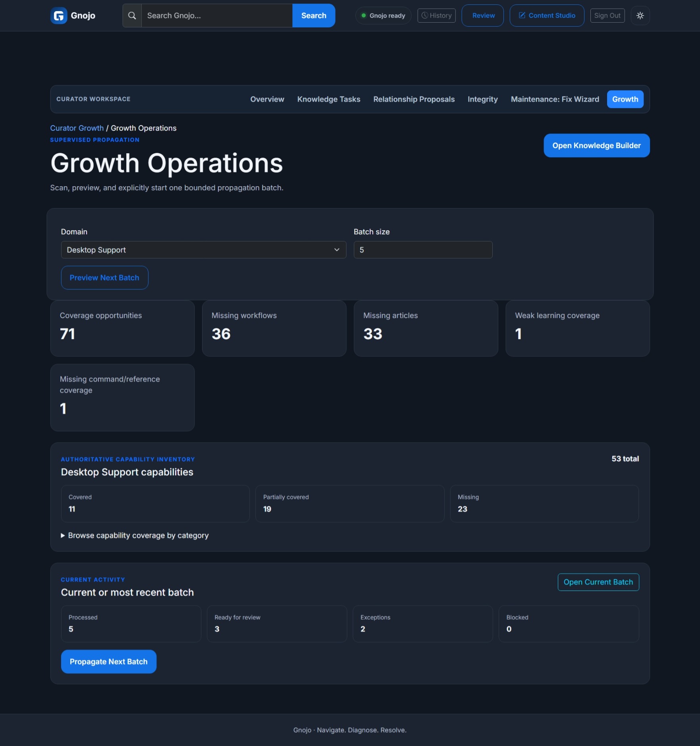
Task: Click Weak learning coverage card
Action: (577, 328)
